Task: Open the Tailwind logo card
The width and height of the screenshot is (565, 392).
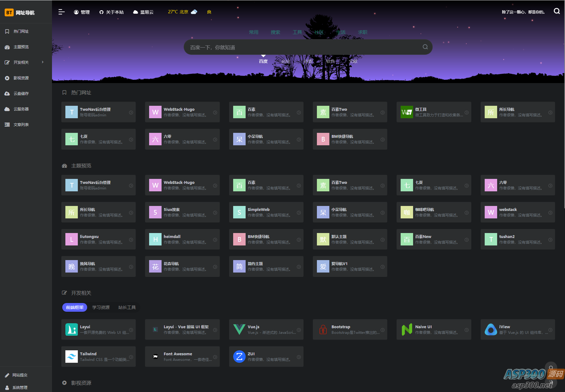Action: (72, 357)
